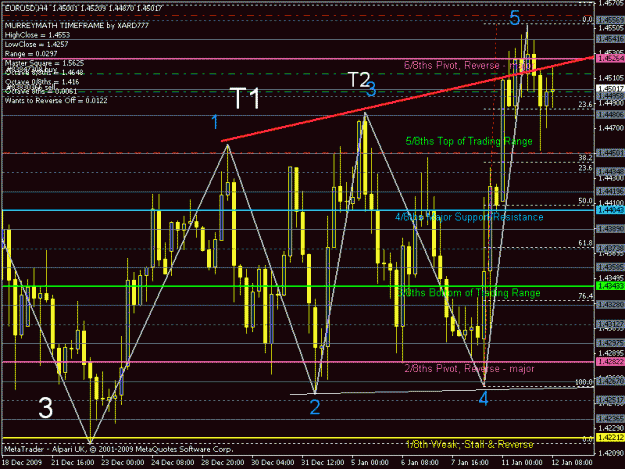The height and width of the screenshot is (469, 625).
Task: Click the Fibonacci 38.2 level label
Action: (x=585, y=158)
